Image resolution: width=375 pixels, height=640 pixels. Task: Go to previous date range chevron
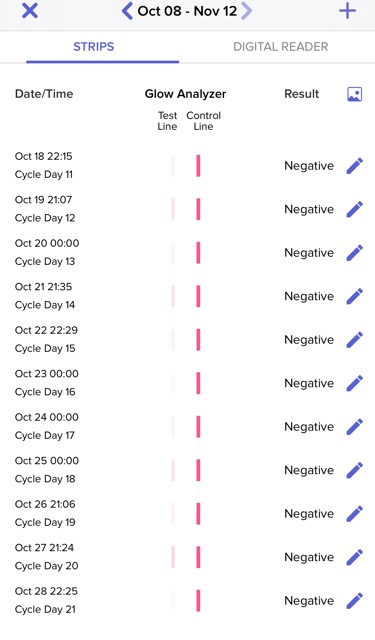(127, 11)
